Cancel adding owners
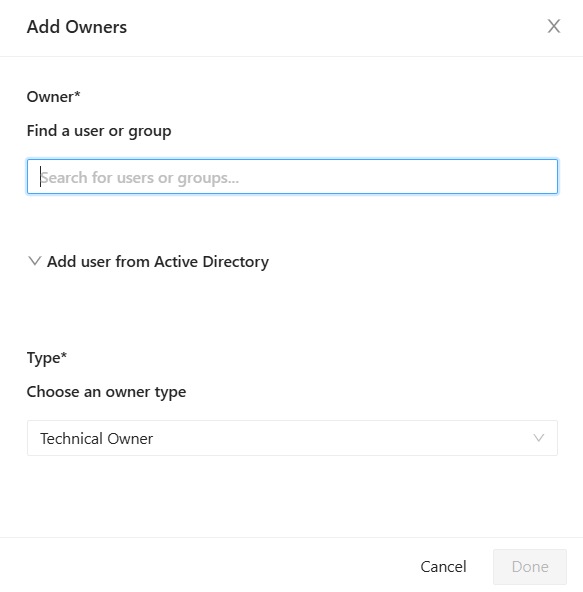 click(x=443, y=567)
